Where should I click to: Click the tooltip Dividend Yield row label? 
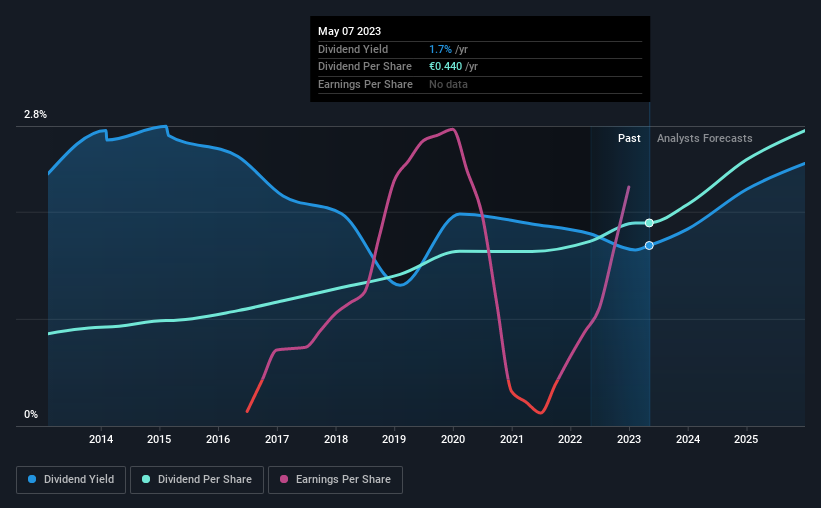click(353, 49)
